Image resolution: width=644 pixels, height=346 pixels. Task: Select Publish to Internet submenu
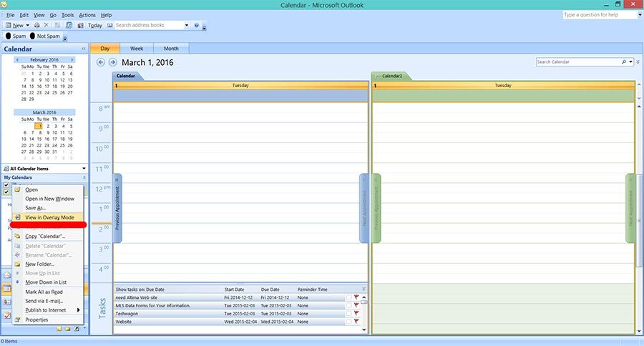pos(49,310)
